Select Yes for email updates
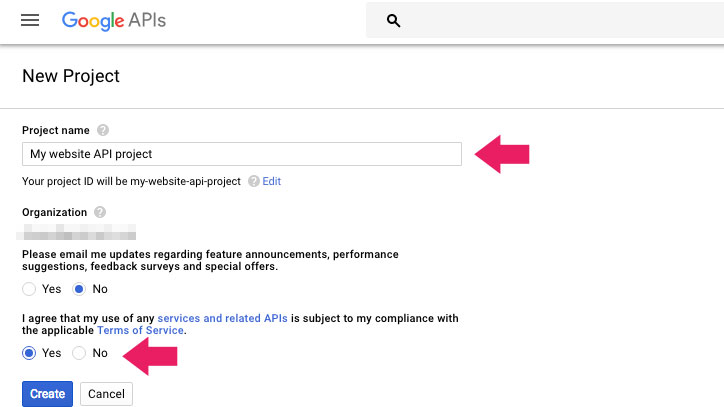Screen dimensions: 724x407 point(30,289)
